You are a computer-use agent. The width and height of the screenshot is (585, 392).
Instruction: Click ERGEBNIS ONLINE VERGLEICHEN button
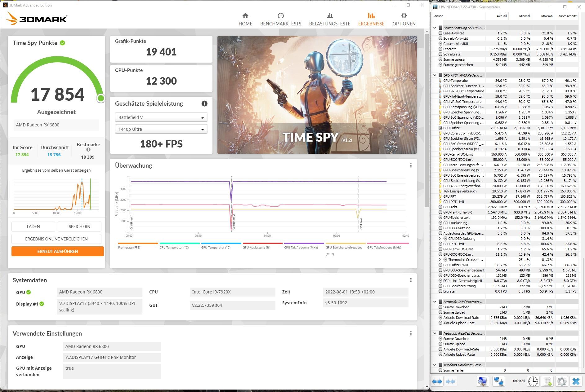(x=56, y=239)
